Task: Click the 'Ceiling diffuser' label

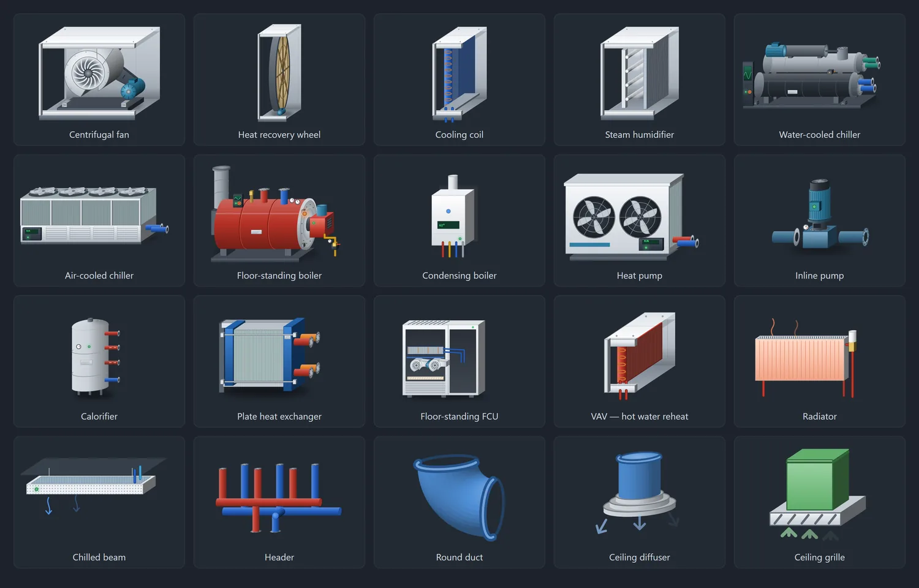Action: pyautogui.click(x=640, y=557)
